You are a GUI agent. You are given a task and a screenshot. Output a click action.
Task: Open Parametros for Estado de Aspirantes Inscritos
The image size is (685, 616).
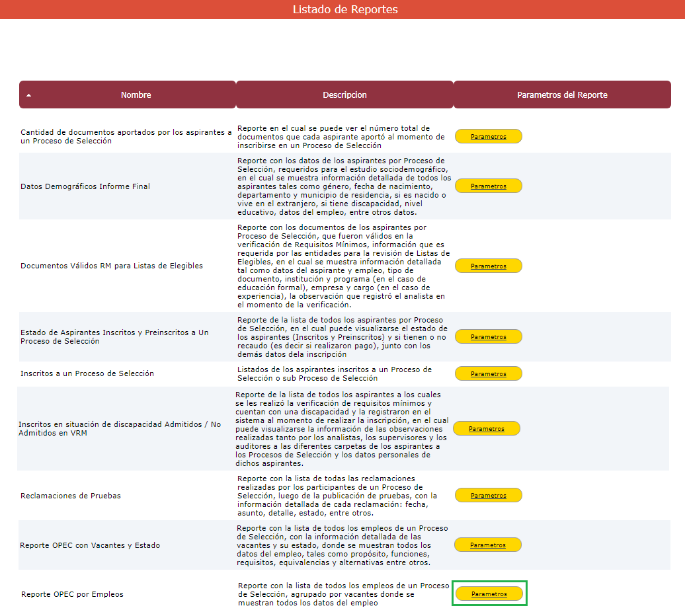point(489,336)
